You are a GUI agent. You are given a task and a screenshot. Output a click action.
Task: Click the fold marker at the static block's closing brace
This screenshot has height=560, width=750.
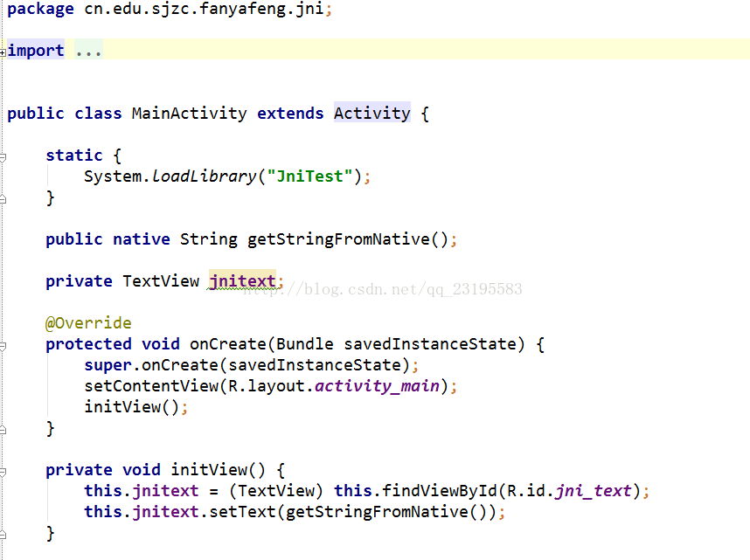3,199
